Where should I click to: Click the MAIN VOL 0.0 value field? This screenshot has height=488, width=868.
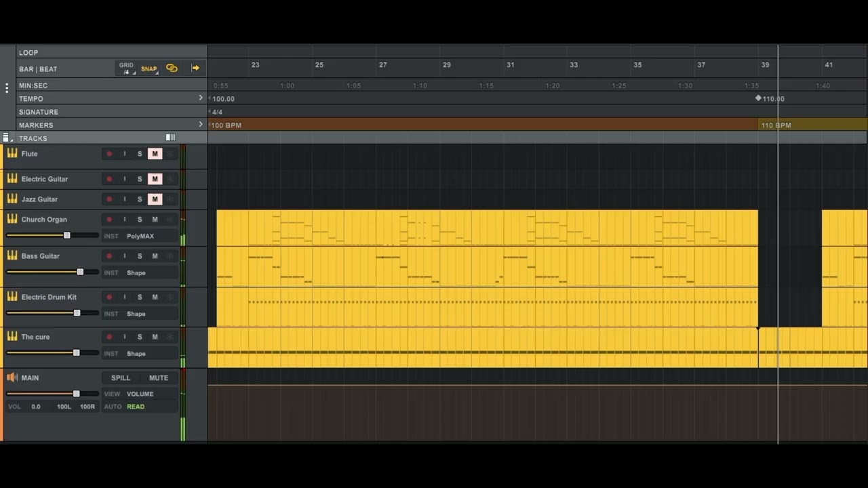click(35, 407)
